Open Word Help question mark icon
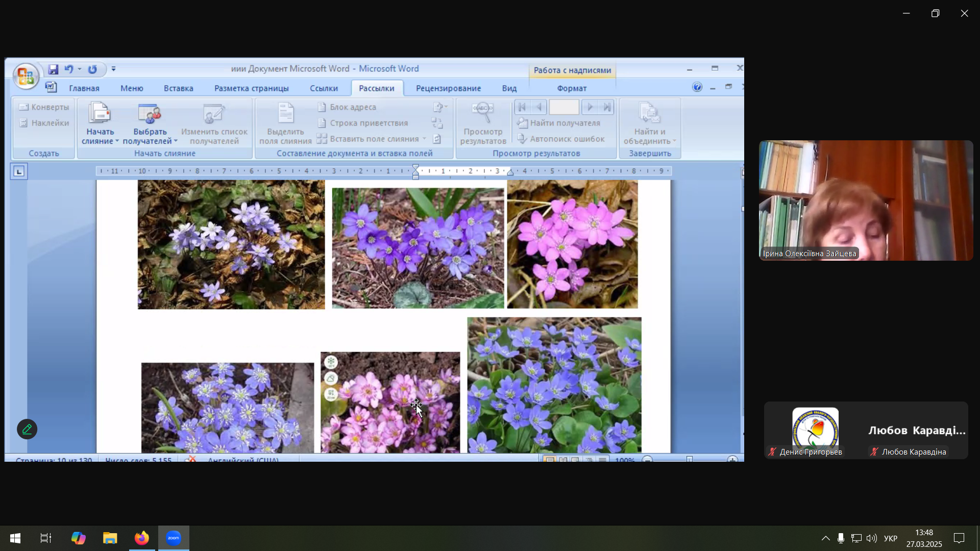980x551 pixels. tap(697, 87)
